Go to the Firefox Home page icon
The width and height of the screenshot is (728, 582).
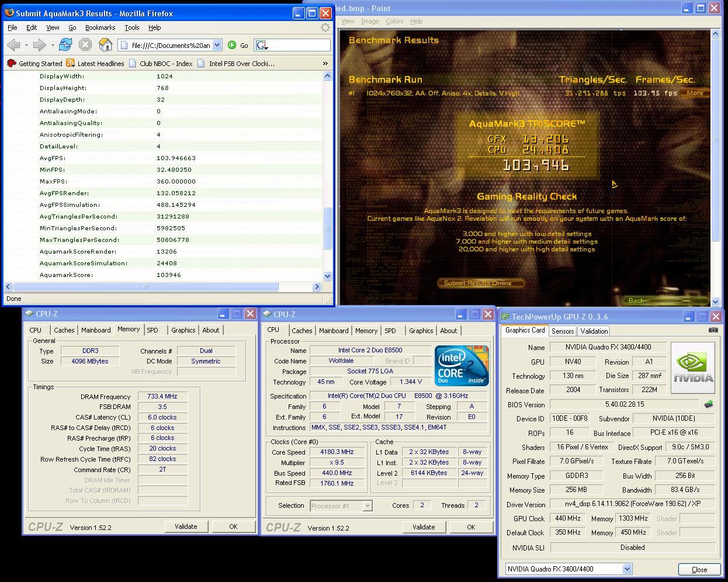(105, 45)
